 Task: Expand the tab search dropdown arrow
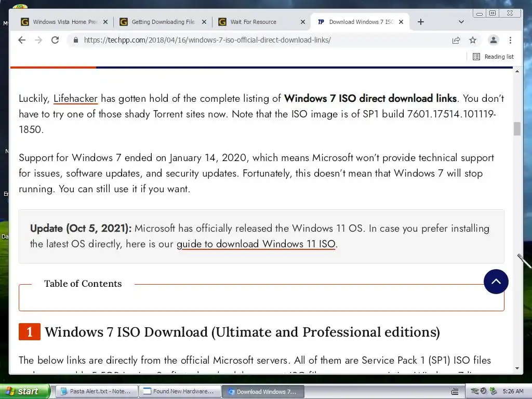point(461,22)
